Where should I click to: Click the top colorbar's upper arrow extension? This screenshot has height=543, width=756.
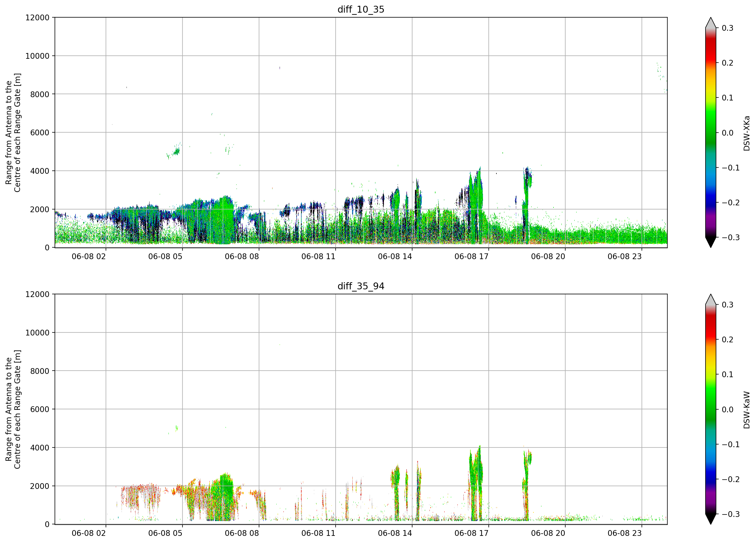[x=711, y=23]
